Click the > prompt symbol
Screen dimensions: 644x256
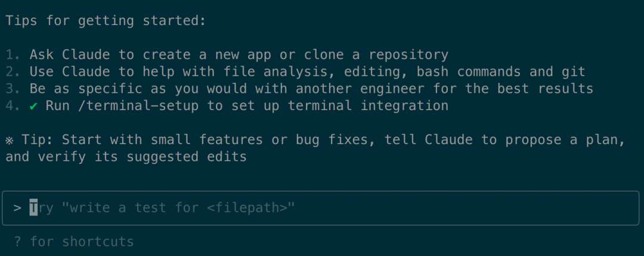pos(17,208)
